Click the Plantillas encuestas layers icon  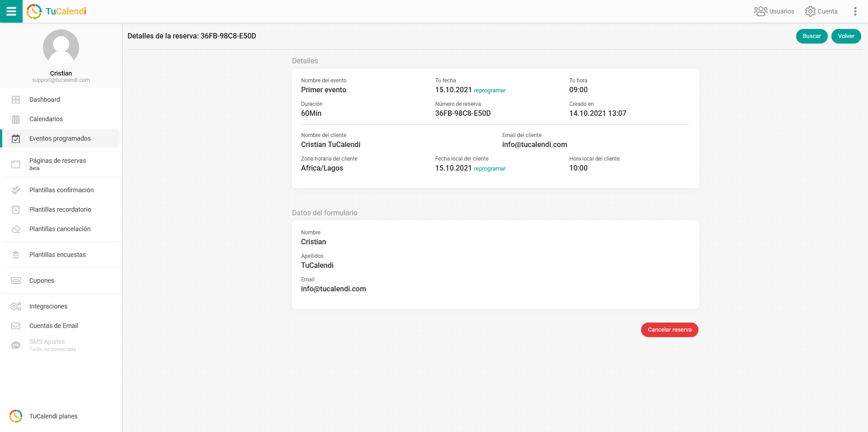[x=16, y=255]
